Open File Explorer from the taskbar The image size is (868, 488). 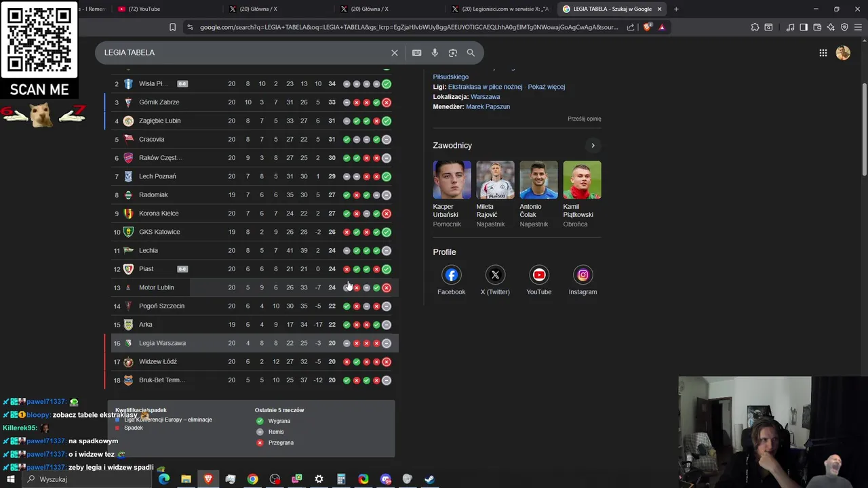(186, 479)
